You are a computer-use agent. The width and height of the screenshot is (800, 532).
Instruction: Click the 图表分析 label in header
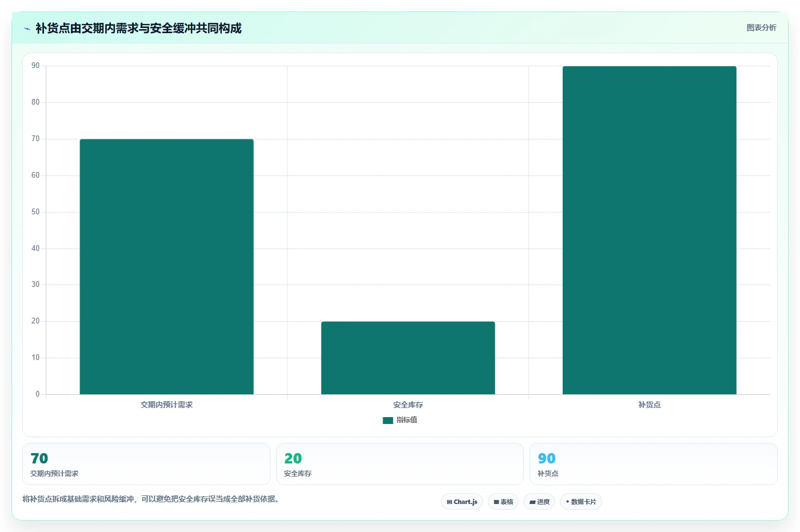[x=761, y=27]
